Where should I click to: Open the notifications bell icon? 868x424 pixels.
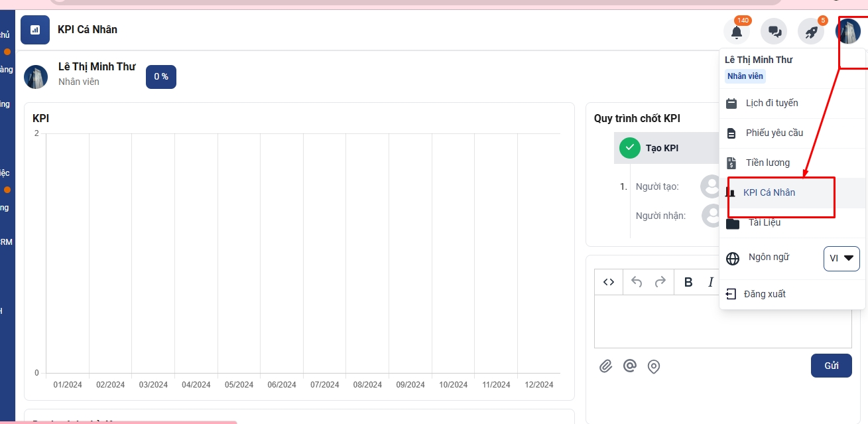pyautogui.click(x=736, y=31)
